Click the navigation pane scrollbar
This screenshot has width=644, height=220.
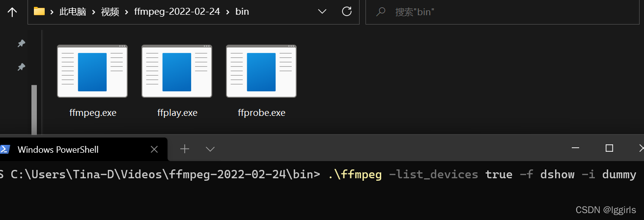click(x=34, y=108)
